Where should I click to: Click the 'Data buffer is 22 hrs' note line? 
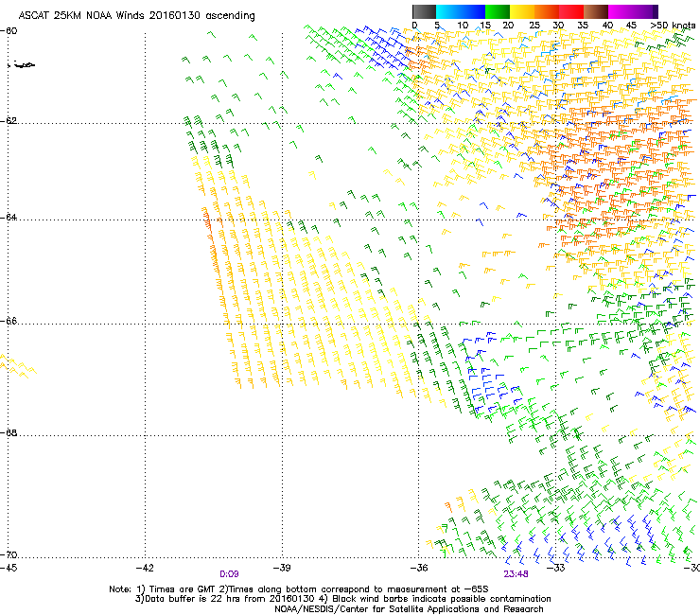[x=342, y=599]
